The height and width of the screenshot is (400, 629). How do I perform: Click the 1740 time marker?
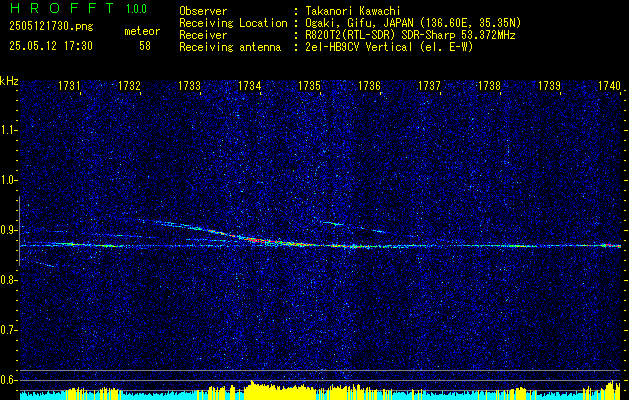tap(609, 86)
